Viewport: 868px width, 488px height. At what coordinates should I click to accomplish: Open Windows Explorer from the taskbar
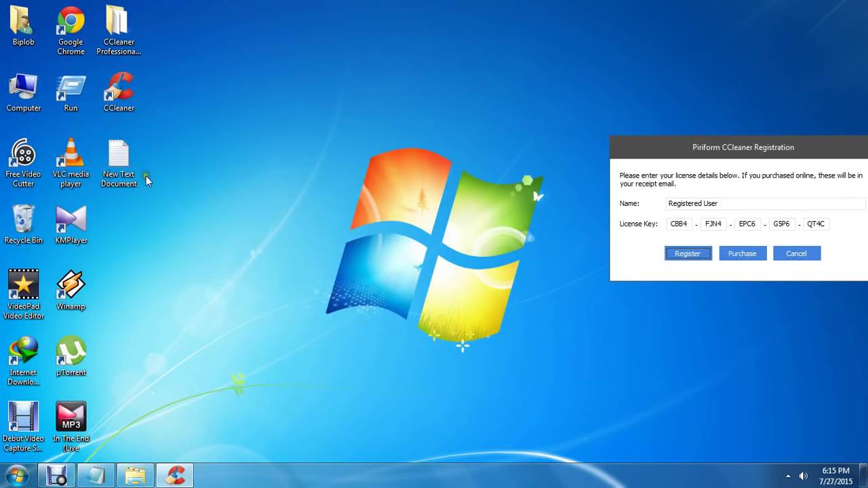click(x=134, y=475)
